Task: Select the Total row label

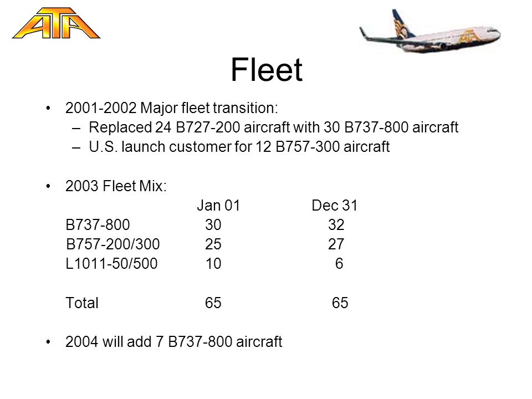Action: click(82, 303)
